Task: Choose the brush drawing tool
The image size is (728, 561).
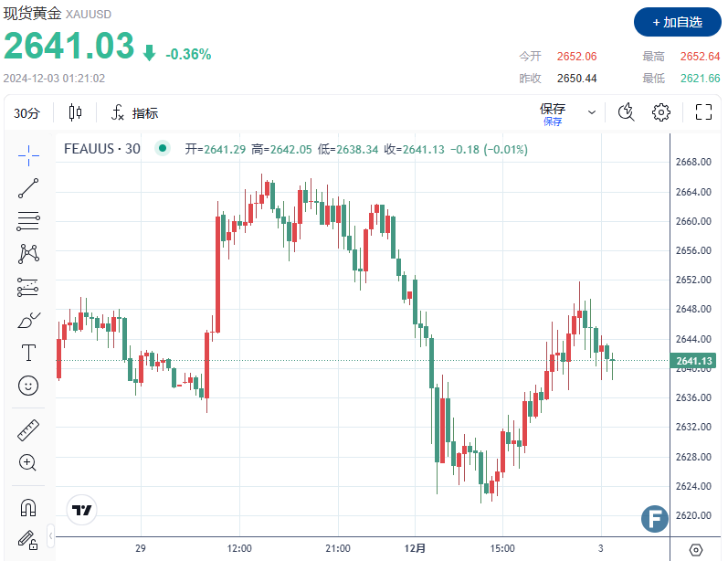Action: pos(28,320)
